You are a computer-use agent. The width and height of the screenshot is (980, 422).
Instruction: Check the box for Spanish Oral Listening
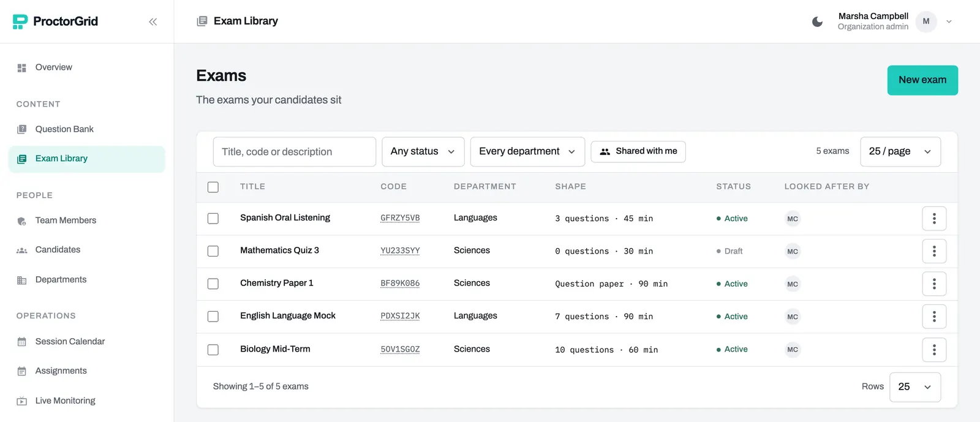tap(213, 219)
